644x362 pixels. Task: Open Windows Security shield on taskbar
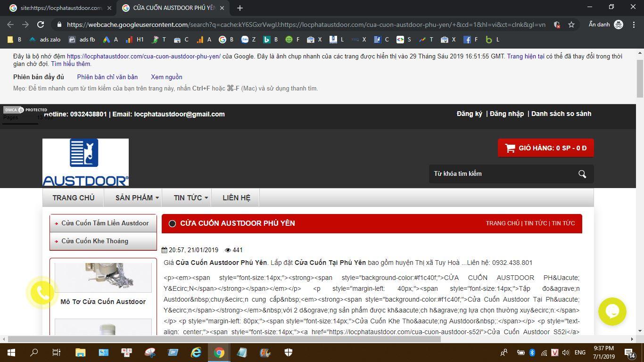289,352
